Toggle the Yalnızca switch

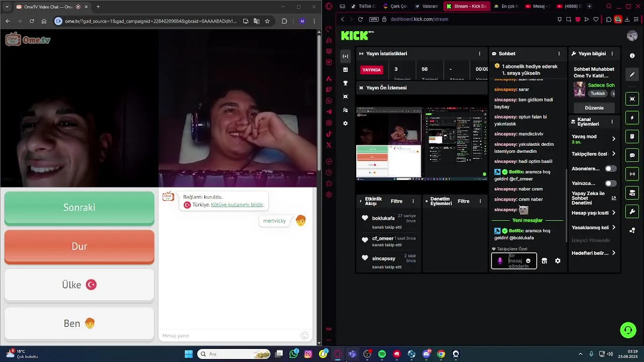pos(610,184)
